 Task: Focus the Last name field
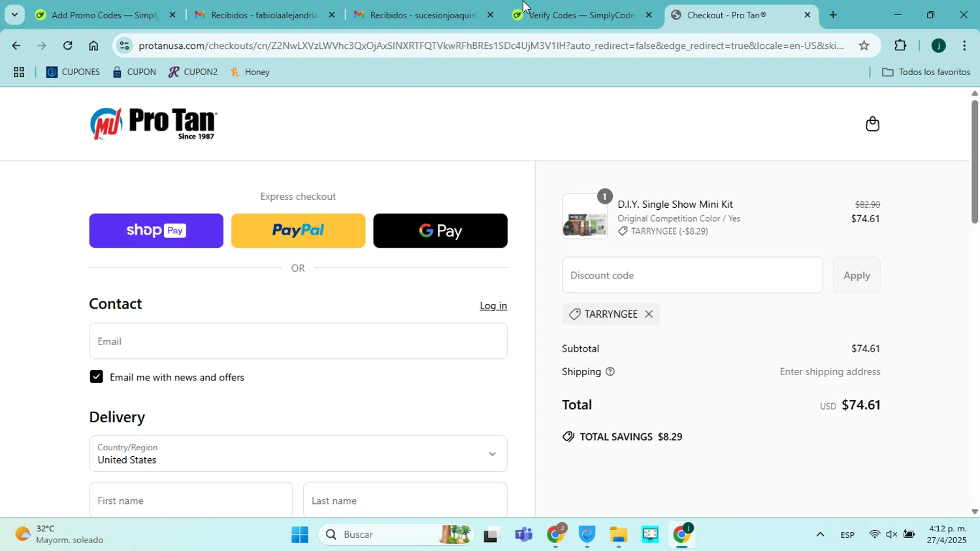[x=405, y=501]
